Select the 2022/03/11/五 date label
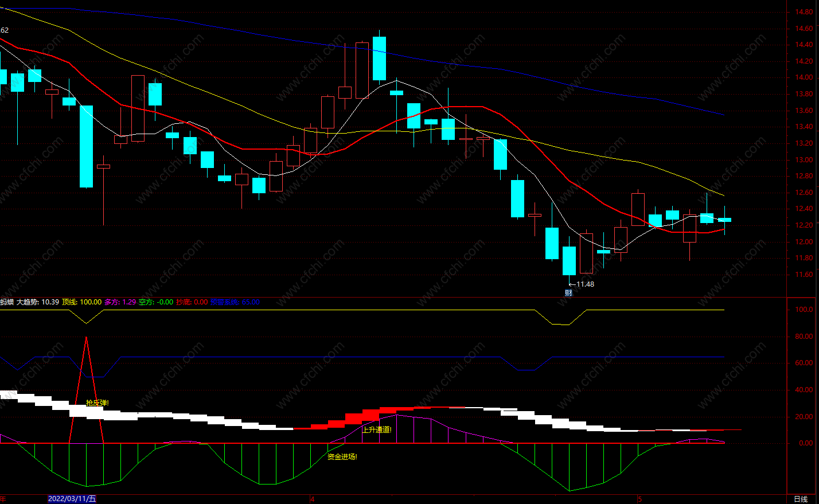The image size is (819, 504). click(x=72, y=499)
